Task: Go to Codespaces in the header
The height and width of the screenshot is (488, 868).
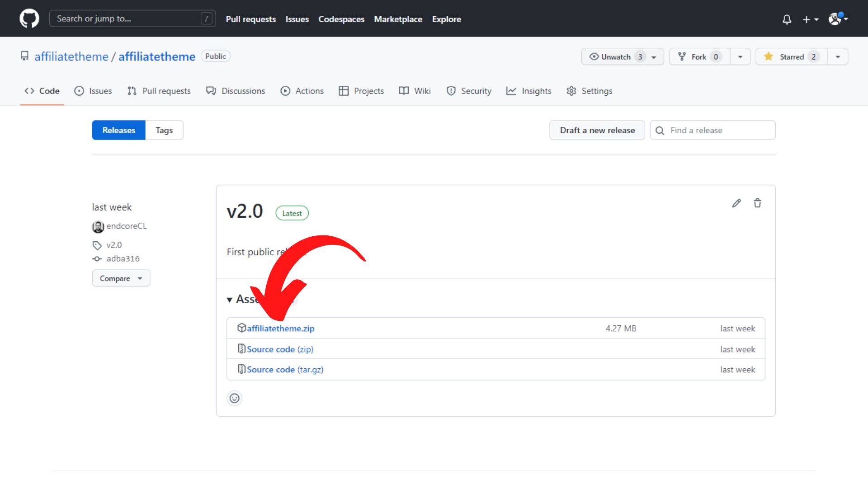Action: click(x=341, y=19)
